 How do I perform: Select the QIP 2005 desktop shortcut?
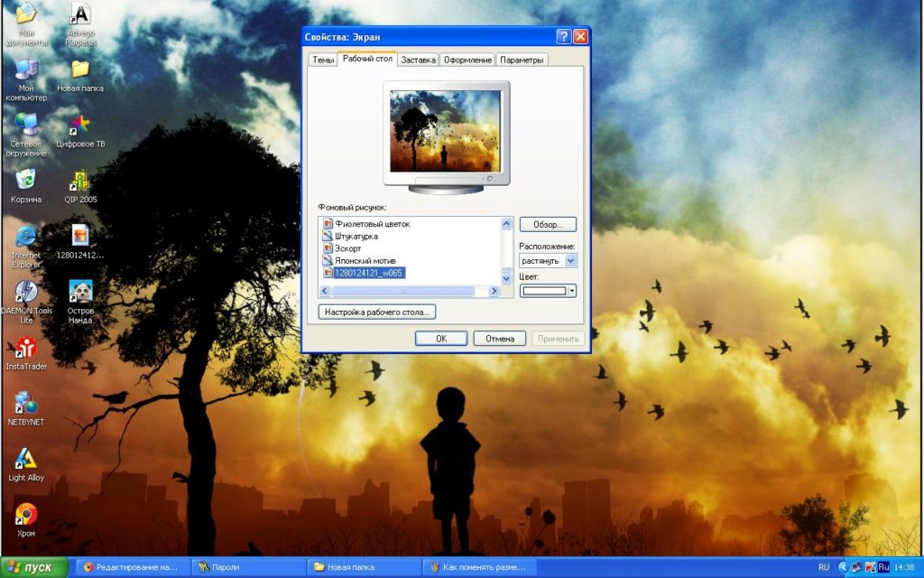coord(80,187)
